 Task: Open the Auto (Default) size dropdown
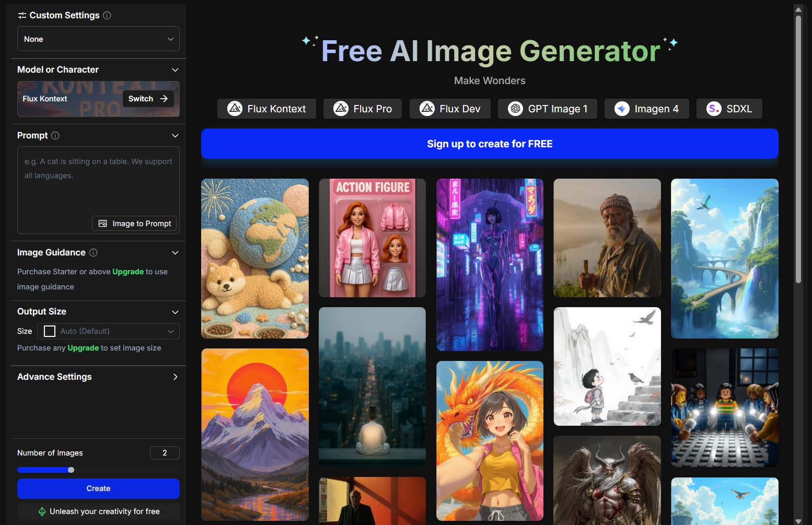click(108, 331)
